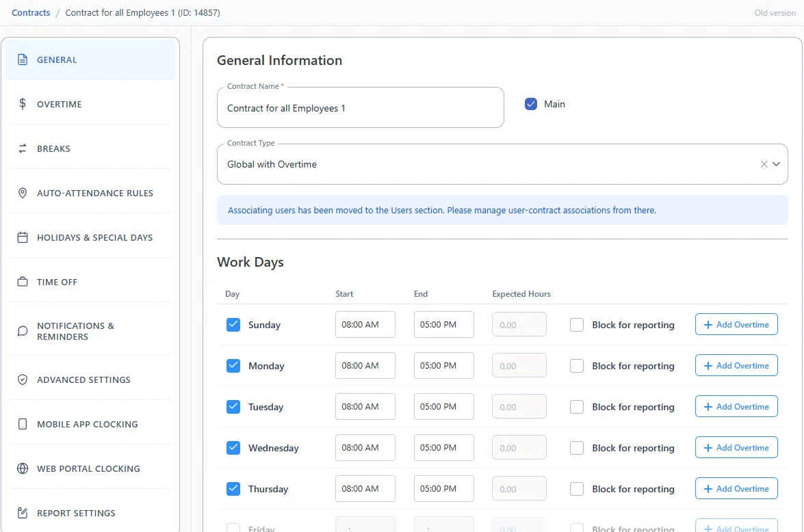The image size is (804, 532).
Task: Click the Contracts breadcrumb link
Action: click(x=31, y=12)
